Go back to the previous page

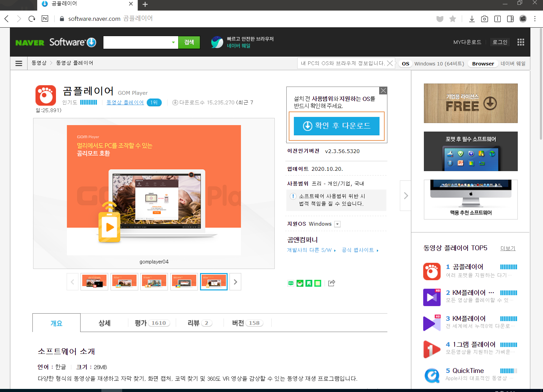click(x=6, y=19)
